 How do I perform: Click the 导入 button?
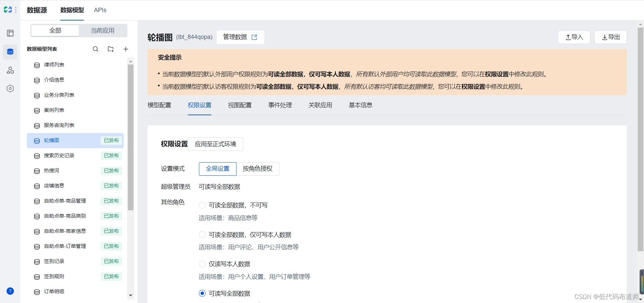click(x=574, y=37)
